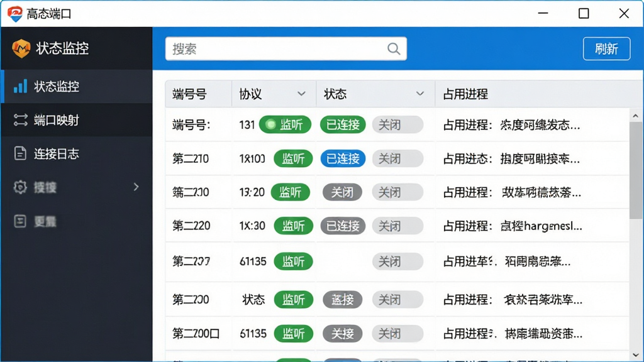Click gray 已连接 badge in row 第二220

click(x=343, y=226)
